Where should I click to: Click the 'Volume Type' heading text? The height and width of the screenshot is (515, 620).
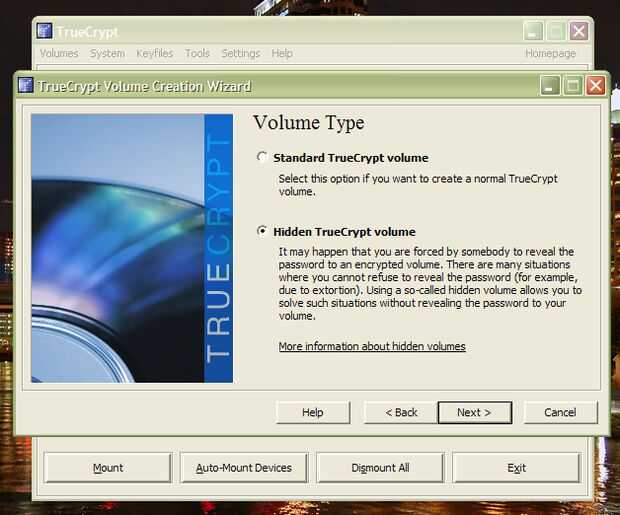308,122
